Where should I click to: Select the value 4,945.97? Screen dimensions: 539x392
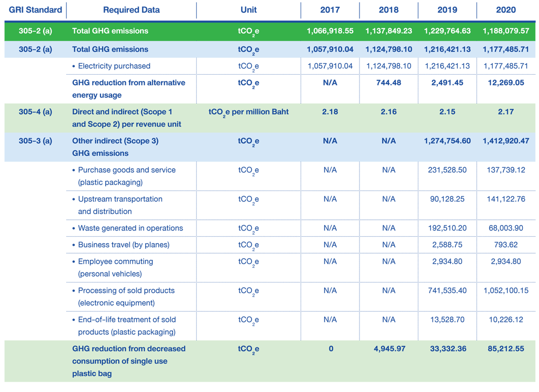(390, 349)
